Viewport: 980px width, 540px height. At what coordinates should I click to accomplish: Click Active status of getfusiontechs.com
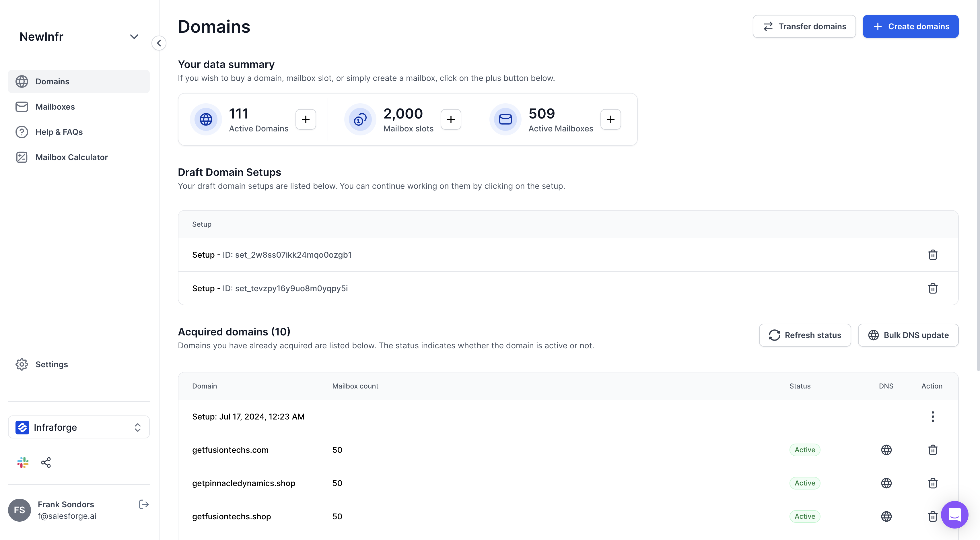coord(805,450)
